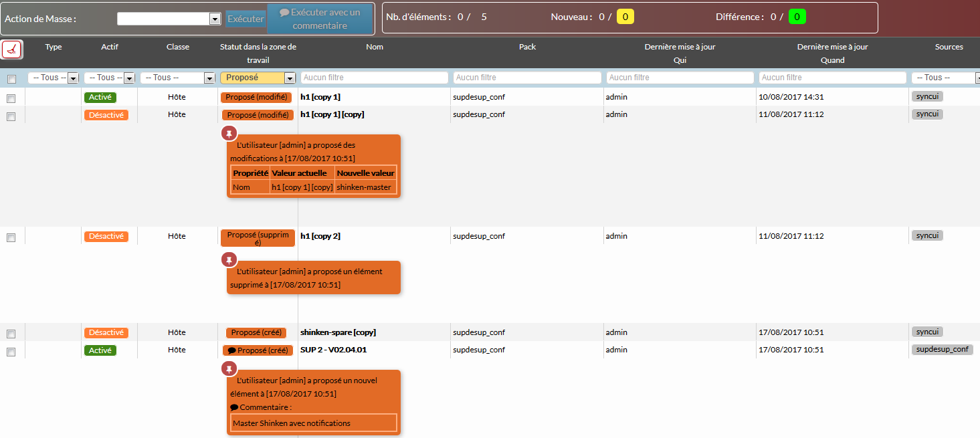980x438 pixels.
Task: Click pin icon on h1 [copy 2] deletion note
Action: pyautogui.click(x=229, y=259)
